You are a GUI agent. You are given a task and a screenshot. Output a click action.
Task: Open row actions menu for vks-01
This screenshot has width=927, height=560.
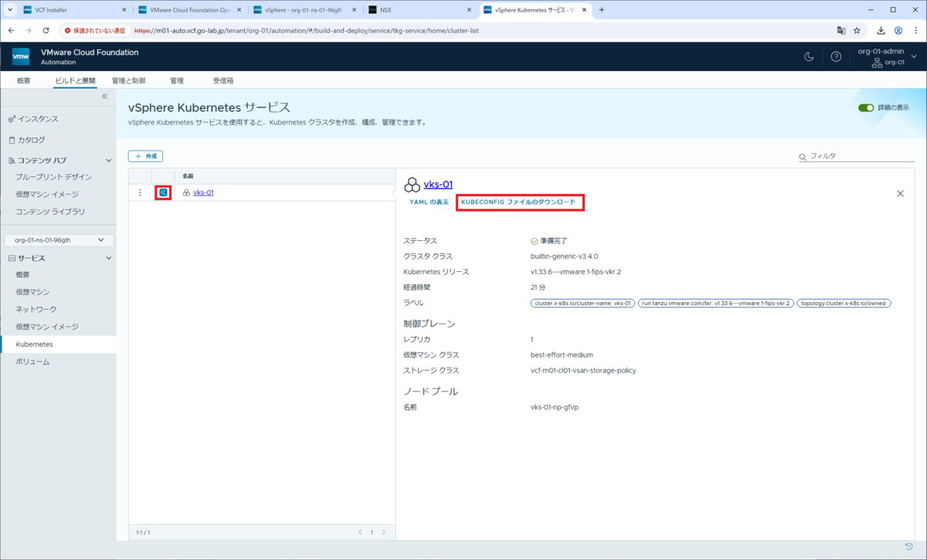point(140,192)
